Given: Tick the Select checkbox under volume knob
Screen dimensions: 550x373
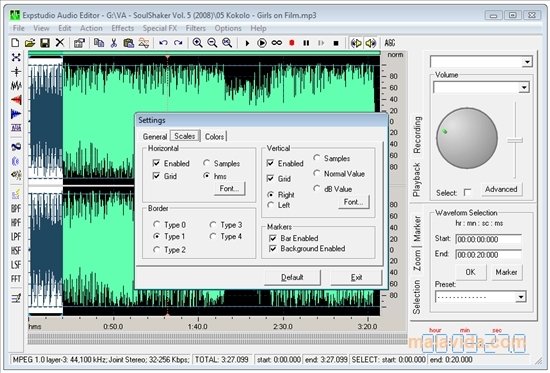Looking at the screenshot, I should pos(467,192).
